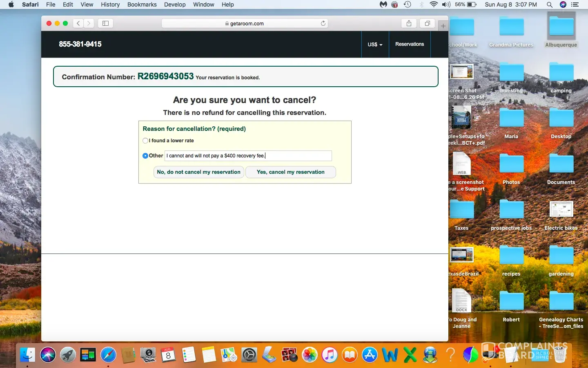
Task: Select the 'I found a lower rate' radio button
Action: [145, 141]
